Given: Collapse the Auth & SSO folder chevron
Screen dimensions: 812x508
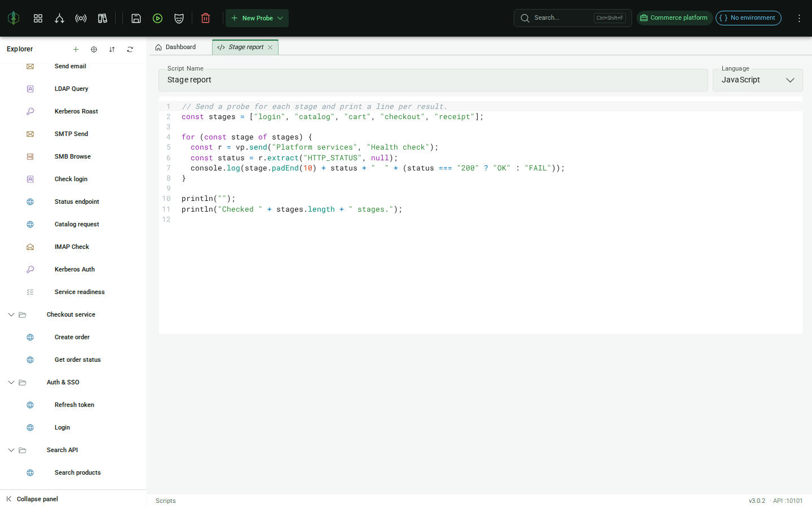Looking at the screenshot, I should tap(11, 382).
